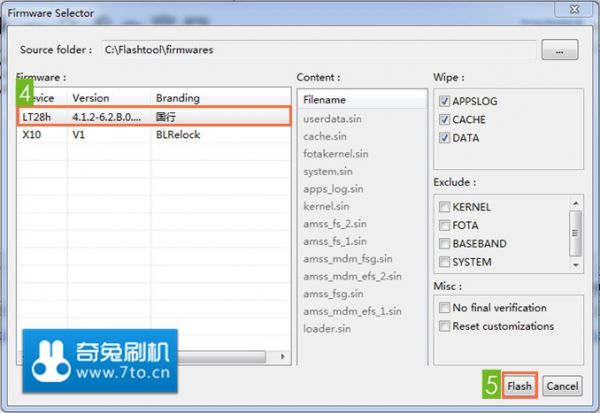The width and height of the screenshot is (600, 413).
Task: Enable the BASEBAND exclude checkbox
Action: pos(444,243)
